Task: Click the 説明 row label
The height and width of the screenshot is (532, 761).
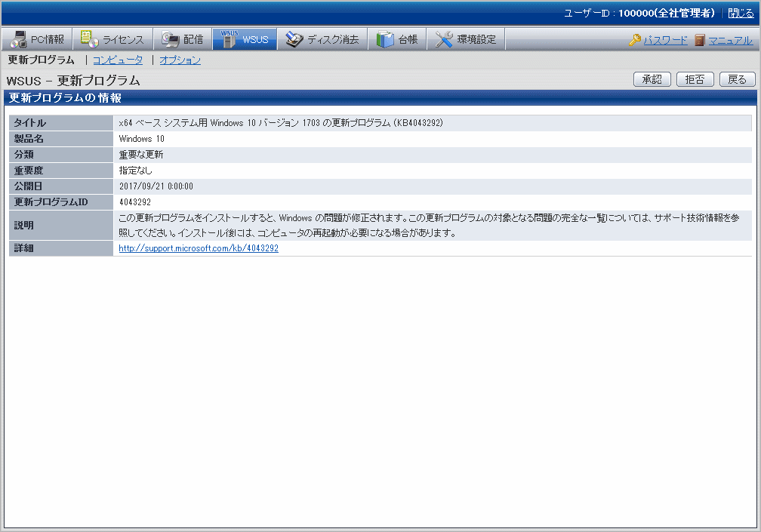Action: click(61, 225)
